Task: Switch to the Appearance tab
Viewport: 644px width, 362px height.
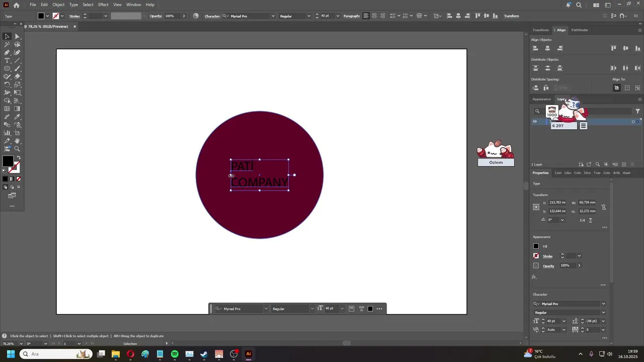Action: [542, 99]
